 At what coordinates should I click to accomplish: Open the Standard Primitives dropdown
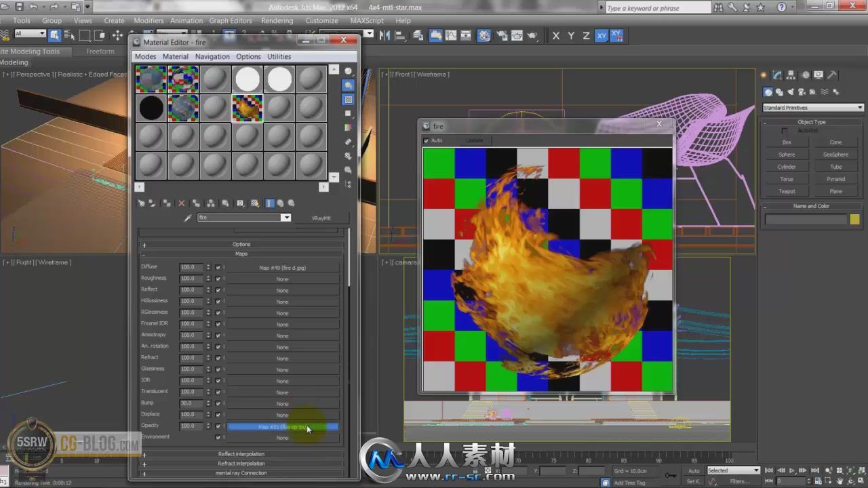coord(813,108)
